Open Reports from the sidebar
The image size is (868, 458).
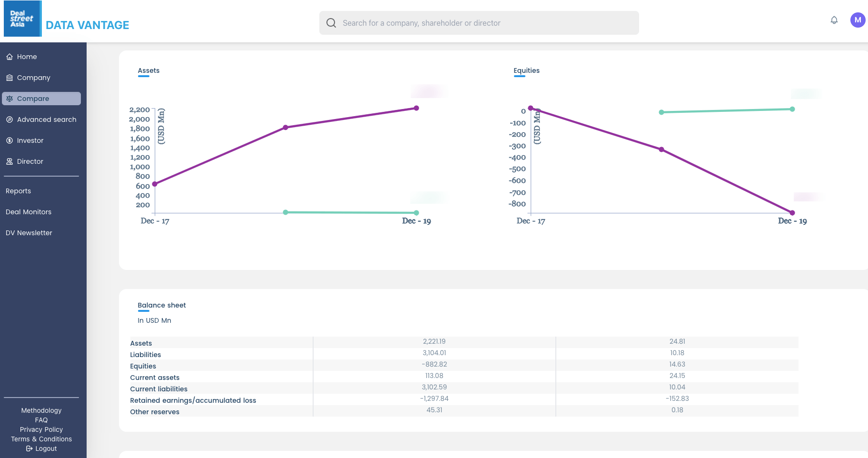coord(18,191)
